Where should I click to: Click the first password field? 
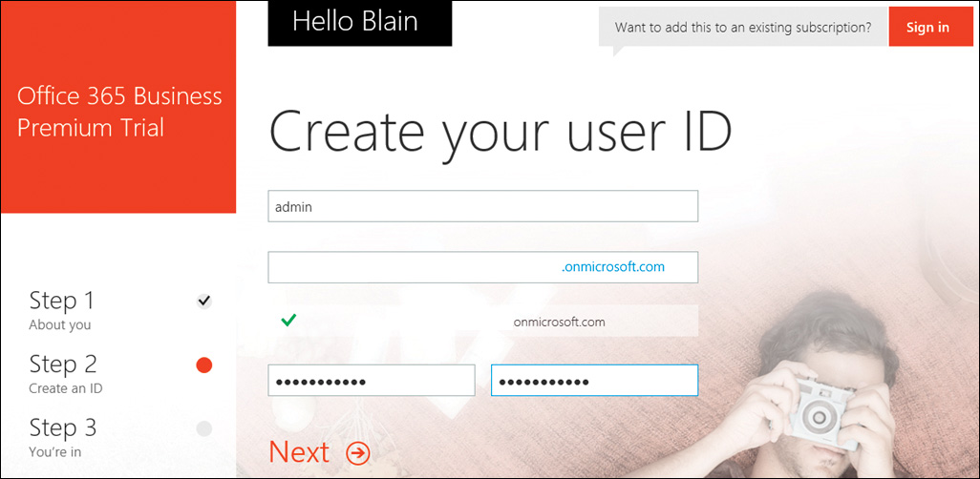tap(372, 381)
